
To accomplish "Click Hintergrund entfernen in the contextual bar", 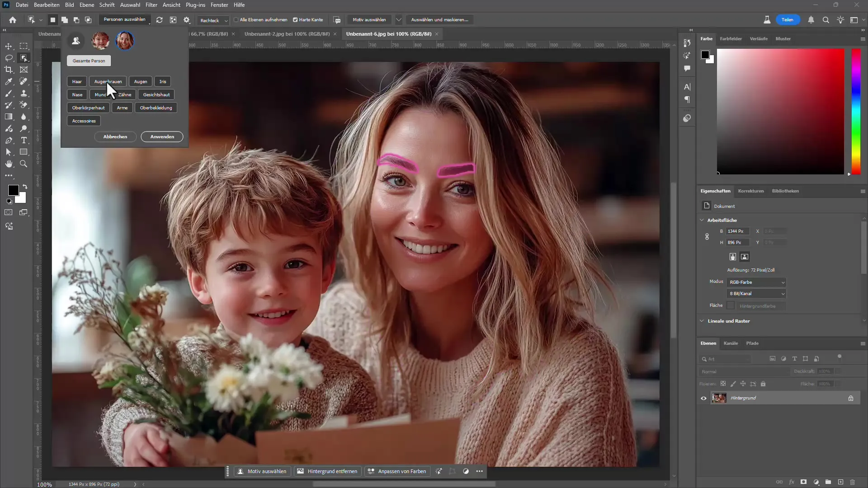I will pyautogui.click(x=327, y=471).
